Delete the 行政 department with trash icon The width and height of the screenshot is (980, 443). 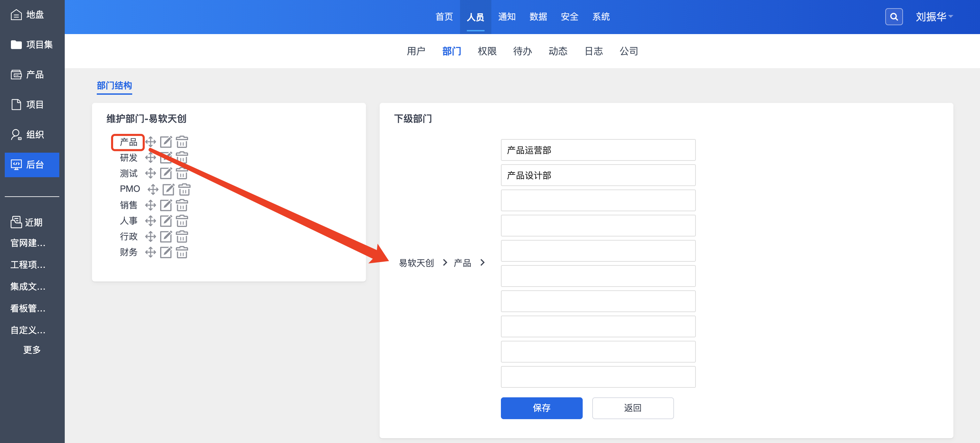[x=182, y=237]
